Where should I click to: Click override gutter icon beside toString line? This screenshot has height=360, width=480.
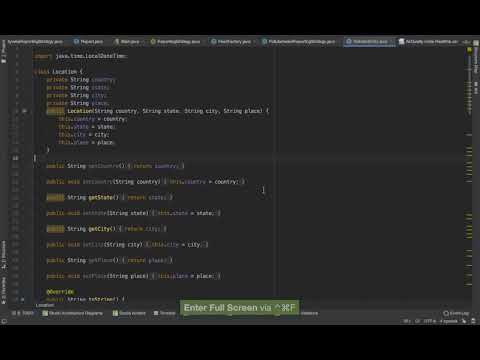22,299
